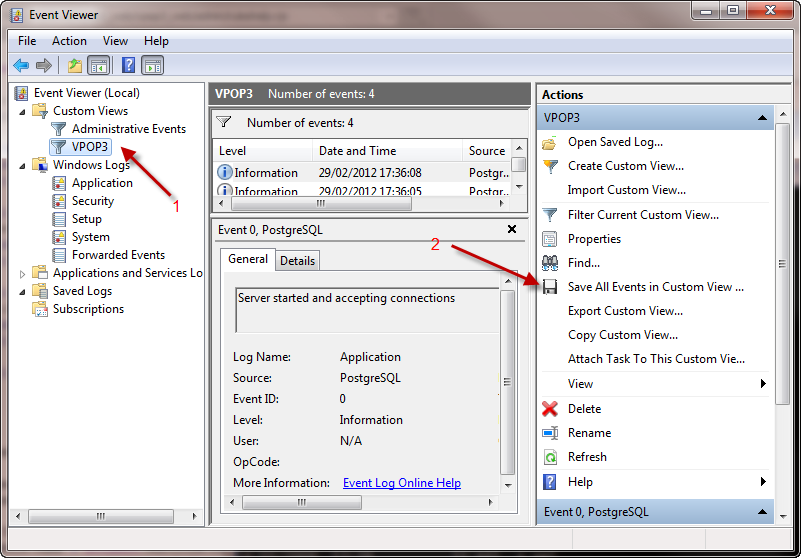Click the green Refresh icon

tap(550, 457)
